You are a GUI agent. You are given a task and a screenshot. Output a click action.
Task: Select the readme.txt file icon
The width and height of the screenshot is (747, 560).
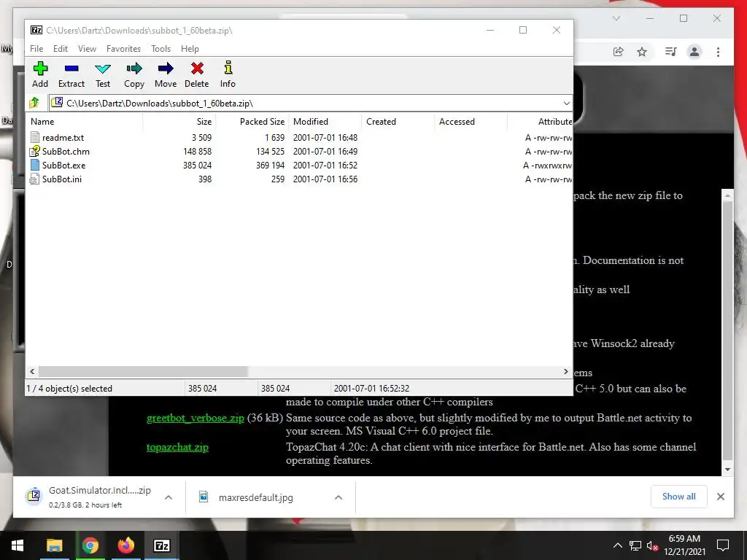[x=34, y=138]
